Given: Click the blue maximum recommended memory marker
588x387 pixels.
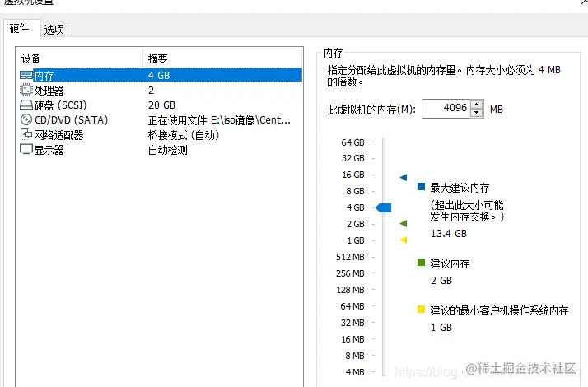Looking at the screenshot, I should (404, 177).
